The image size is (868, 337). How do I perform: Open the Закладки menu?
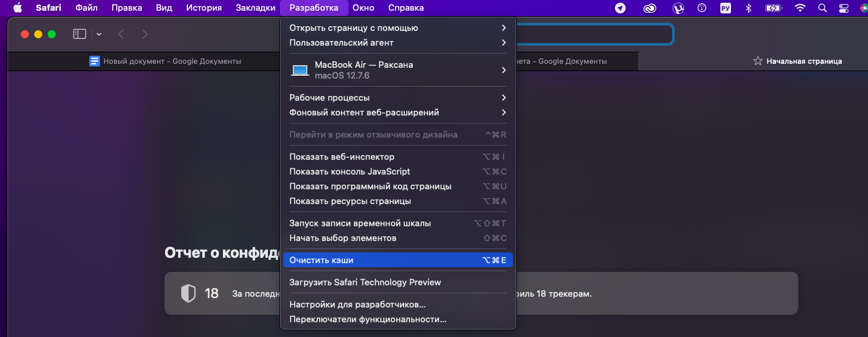click(256, 8)
